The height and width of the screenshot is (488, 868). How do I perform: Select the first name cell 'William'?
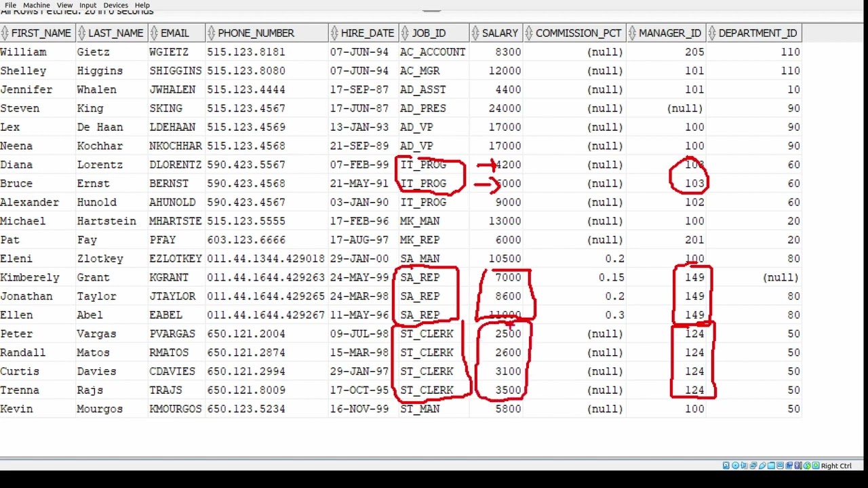(x=24, y=52)
